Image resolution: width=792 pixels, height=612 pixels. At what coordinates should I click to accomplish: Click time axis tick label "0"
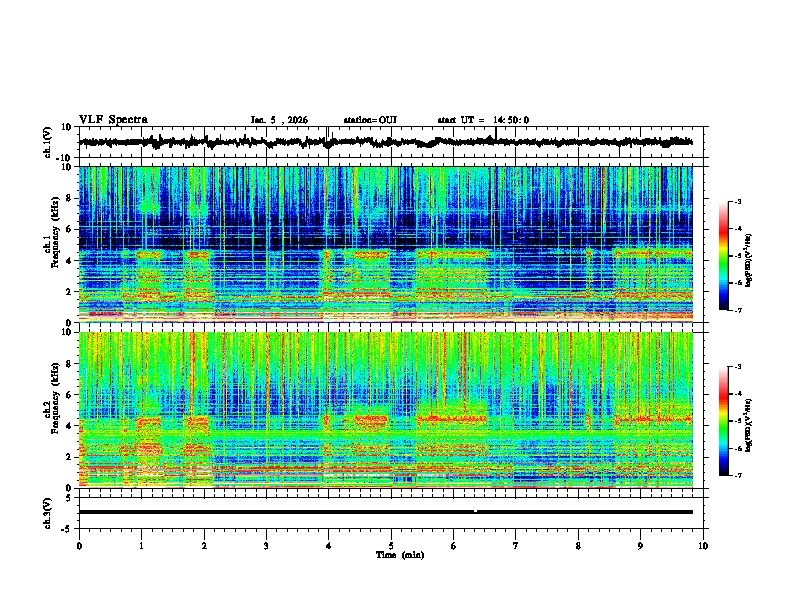coord(79,546)
